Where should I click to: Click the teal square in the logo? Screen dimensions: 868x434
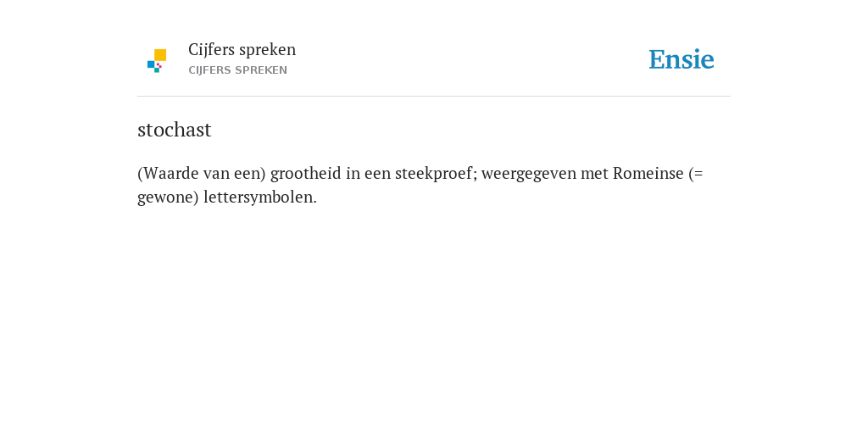(157, 70)
